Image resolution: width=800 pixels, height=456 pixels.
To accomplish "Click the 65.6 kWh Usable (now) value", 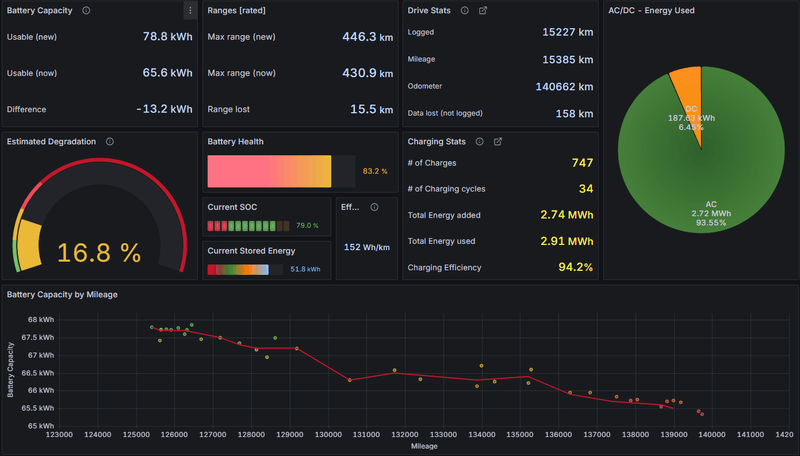I will [167, 73].
